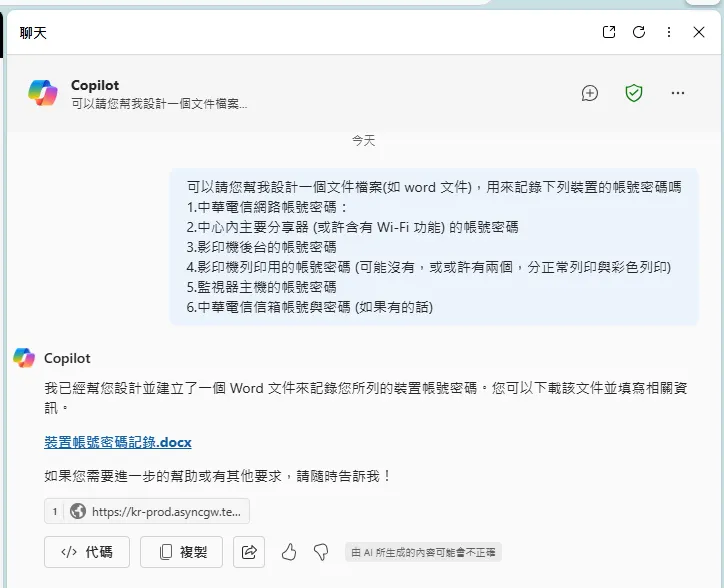This screenshot has width=724, height=588.
Task: Open the vertical three-dot menu
Action: (x=669, y=32)
